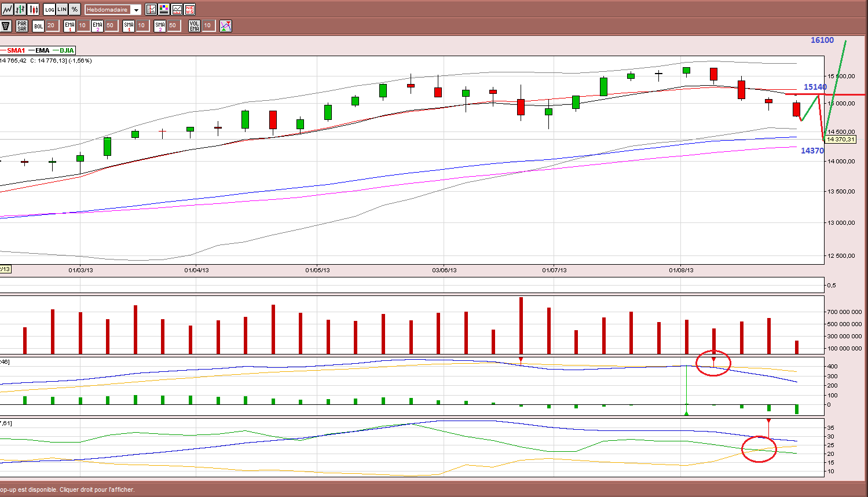Click the 01/07/13 date label

[554, 270]
